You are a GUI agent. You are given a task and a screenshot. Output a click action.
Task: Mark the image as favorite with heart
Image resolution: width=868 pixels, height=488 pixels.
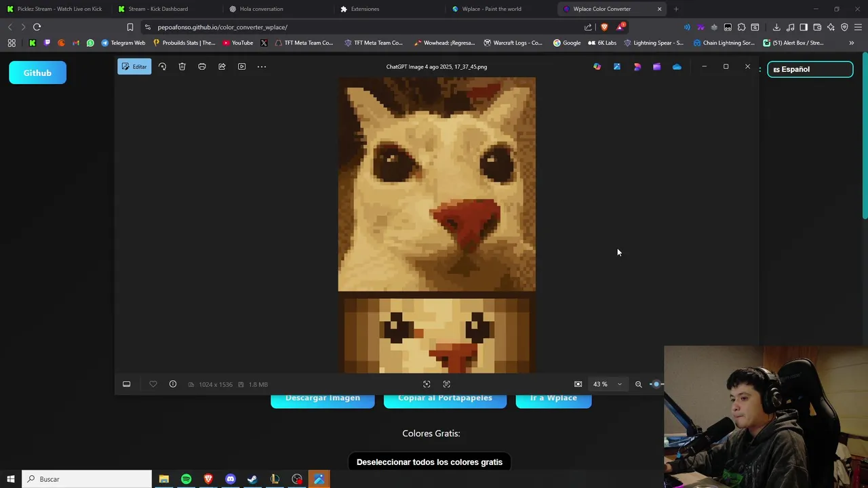[x=153, y=384]
